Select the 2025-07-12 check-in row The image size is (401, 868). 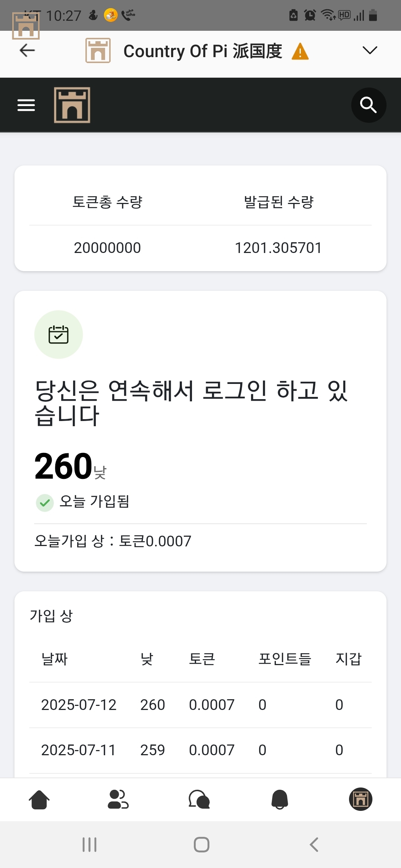pyautogui.click(x=200, y=705)
